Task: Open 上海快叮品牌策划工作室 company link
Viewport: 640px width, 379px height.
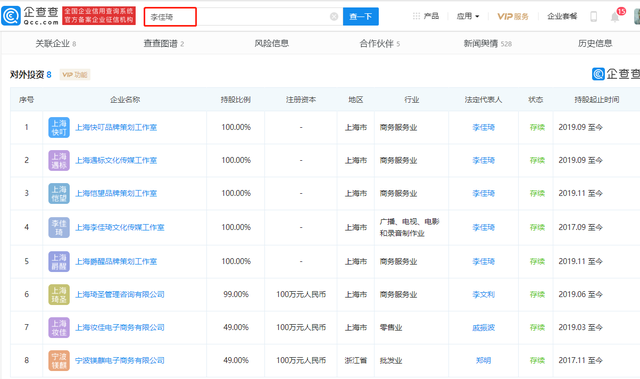Action: pos(116,127)
